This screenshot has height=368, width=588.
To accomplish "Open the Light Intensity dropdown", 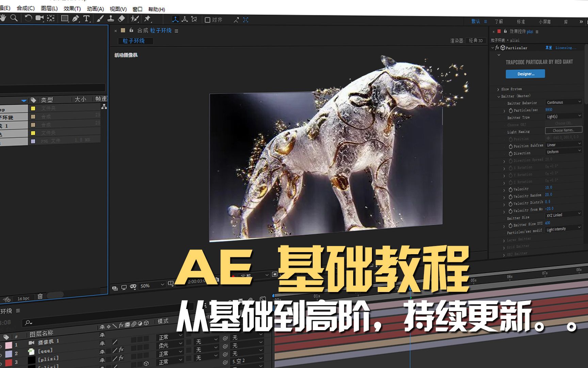I will pyautogui.click(x=563, y=229).
